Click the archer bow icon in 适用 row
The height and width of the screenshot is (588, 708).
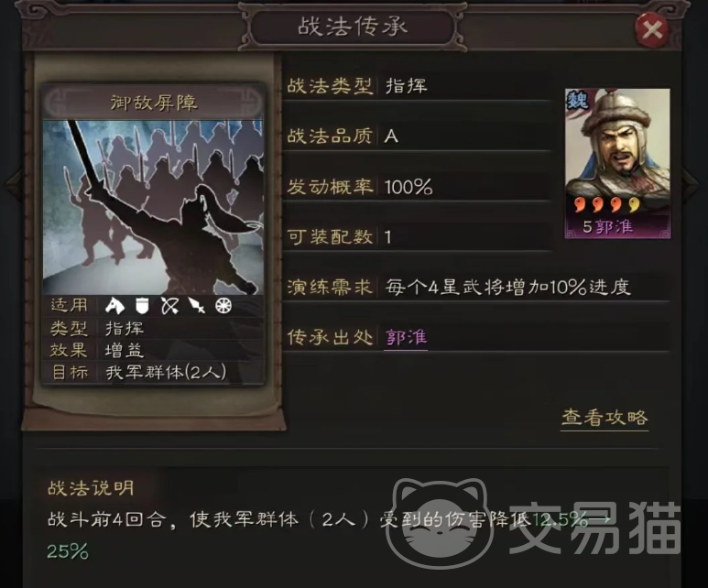pos(169,306)
